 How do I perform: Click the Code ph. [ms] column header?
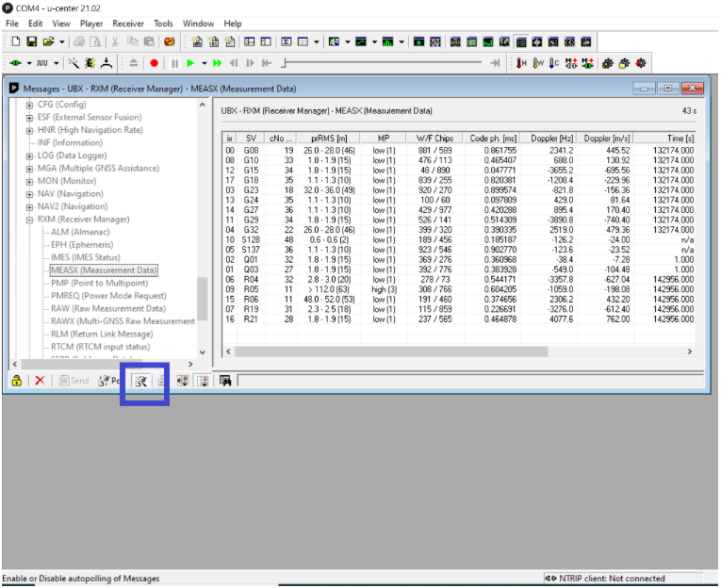492,138
